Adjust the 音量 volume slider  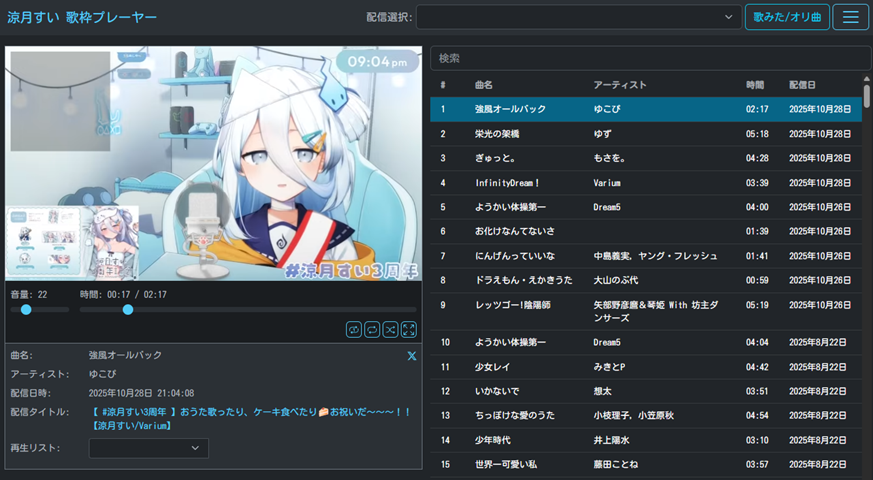click(x=40, y=310)
